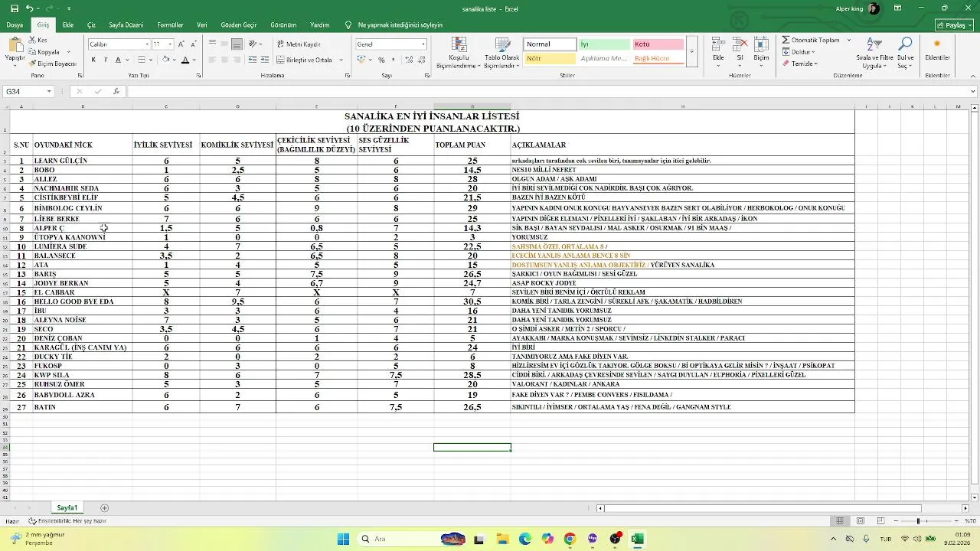This screenshot has width=980, height=551.
Task: Open Tablo Olarak Biçimlendir menu
Action: pyautogui.click(x=501, y=53)
